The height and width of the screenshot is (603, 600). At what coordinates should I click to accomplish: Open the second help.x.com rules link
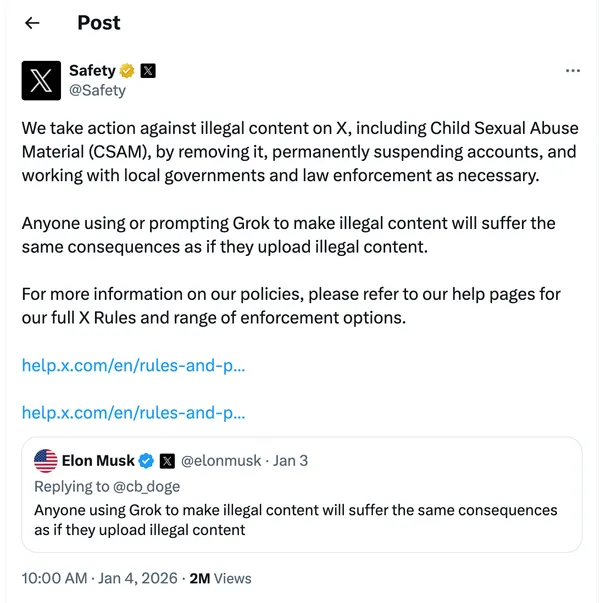133,412
